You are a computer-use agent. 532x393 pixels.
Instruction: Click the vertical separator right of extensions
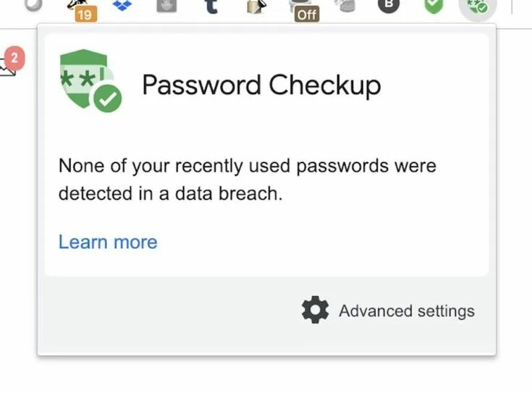[512, 6]
